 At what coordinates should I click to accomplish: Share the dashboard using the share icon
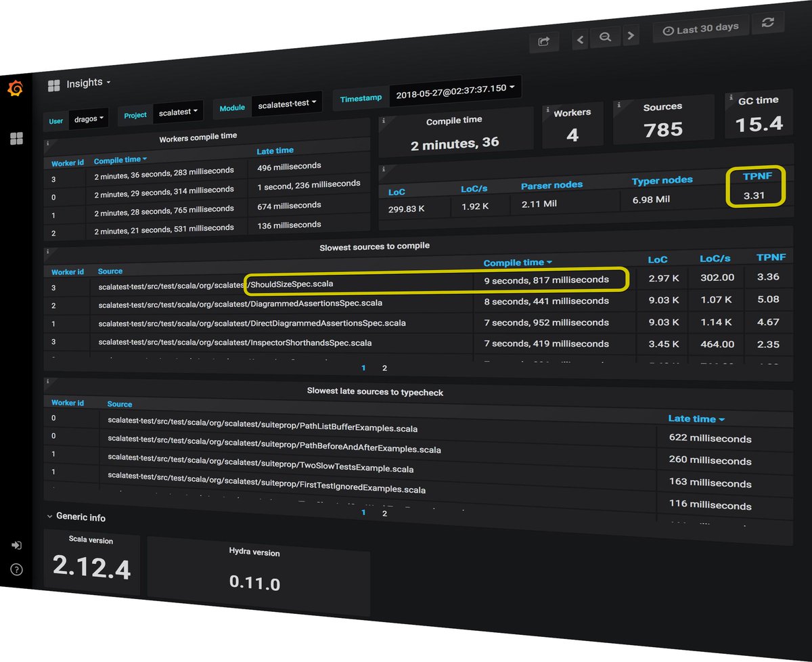click(x=544, y=41)
